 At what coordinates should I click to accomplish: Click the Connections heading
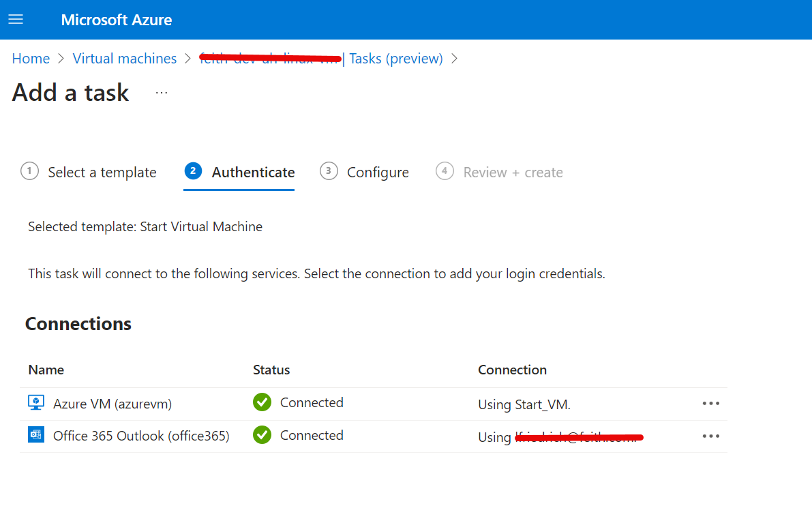tap(78, 324)
